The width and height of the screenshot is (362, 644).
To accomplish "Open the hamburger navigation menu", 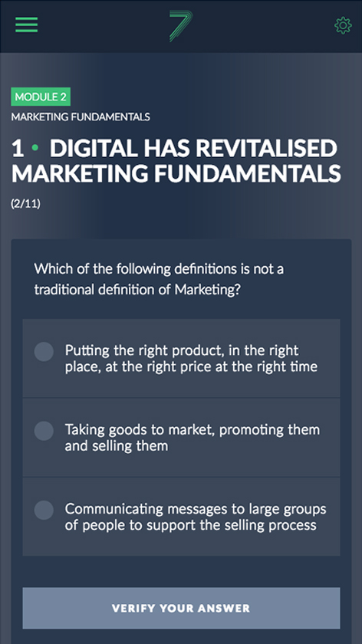I will 27,25.
